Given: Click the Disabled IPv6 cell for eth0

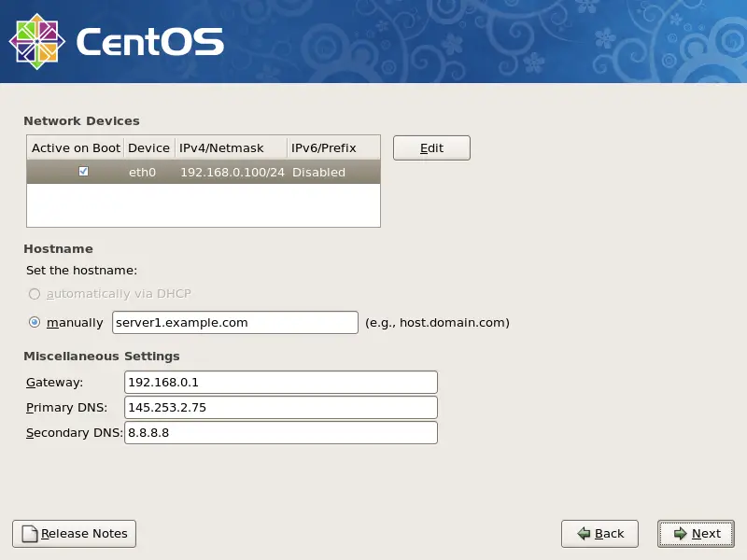Looking at the screenshot, I should [x=318, y=173].
